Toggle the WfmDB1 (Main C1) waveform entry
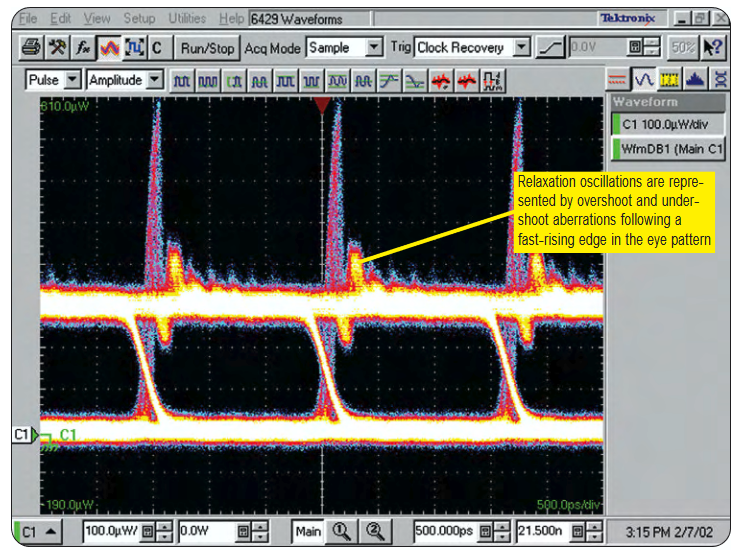This screenshot has height=550, width=739. click(667, 149)
